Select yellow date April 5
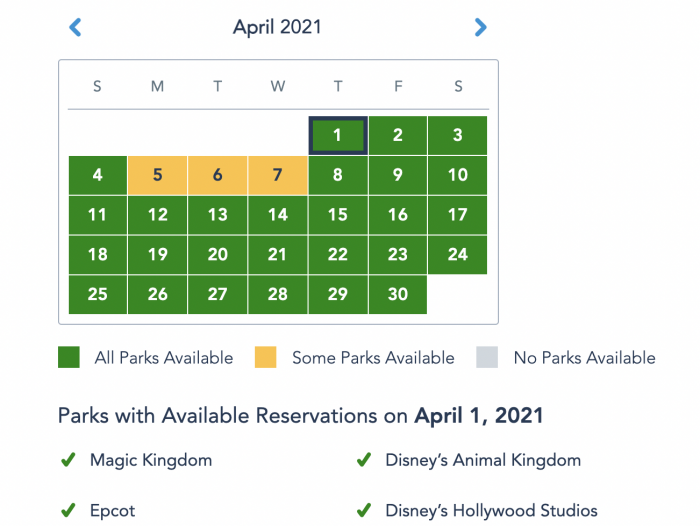Screen dimensions: 700x526 [158, 175]
